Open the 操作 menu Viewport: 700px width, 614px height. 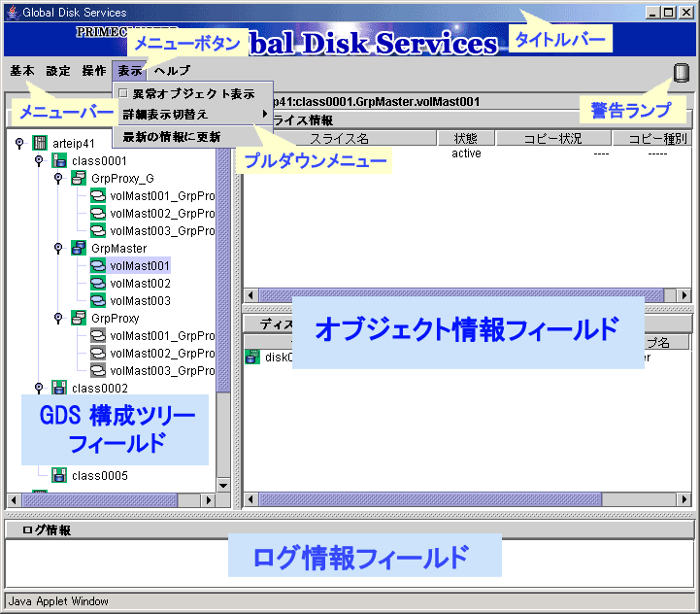[94, 71]
